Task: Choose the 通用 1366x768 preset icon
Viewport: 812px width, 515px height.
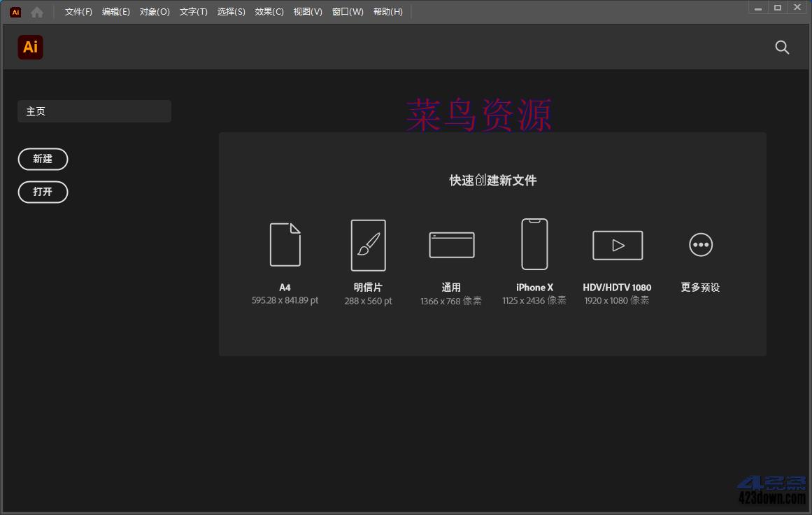Action: point(451,245)
